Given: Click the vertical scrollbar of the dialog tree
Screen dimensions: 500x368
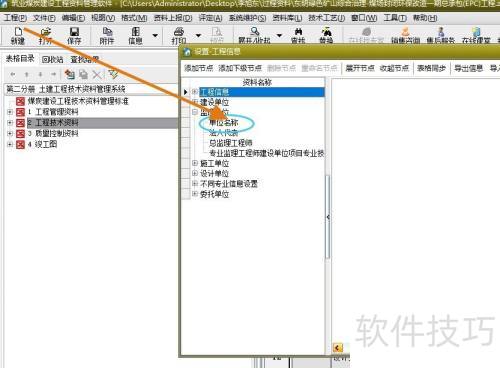Looking at the screenshot, I should click(x=328, y=217).
